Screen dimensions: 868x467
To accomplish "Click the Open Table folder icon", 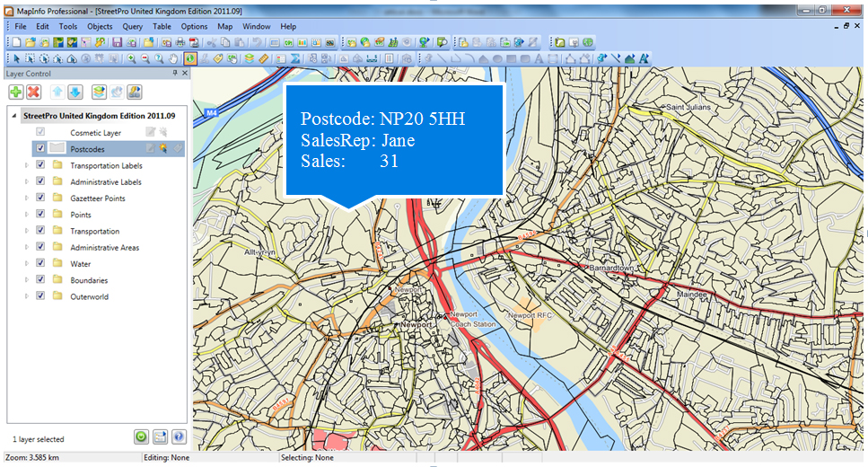I will (x=31, y=42).
